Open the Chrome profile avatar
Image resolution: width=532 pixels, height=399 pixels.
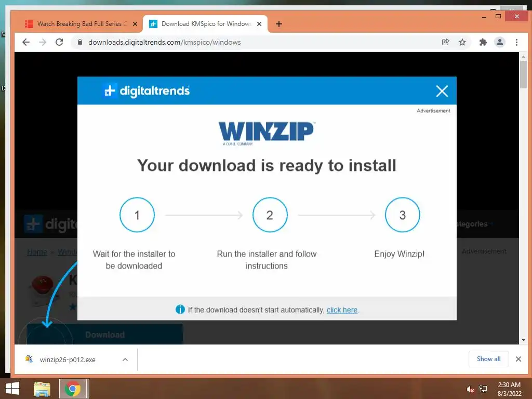[x=499, y=42]
